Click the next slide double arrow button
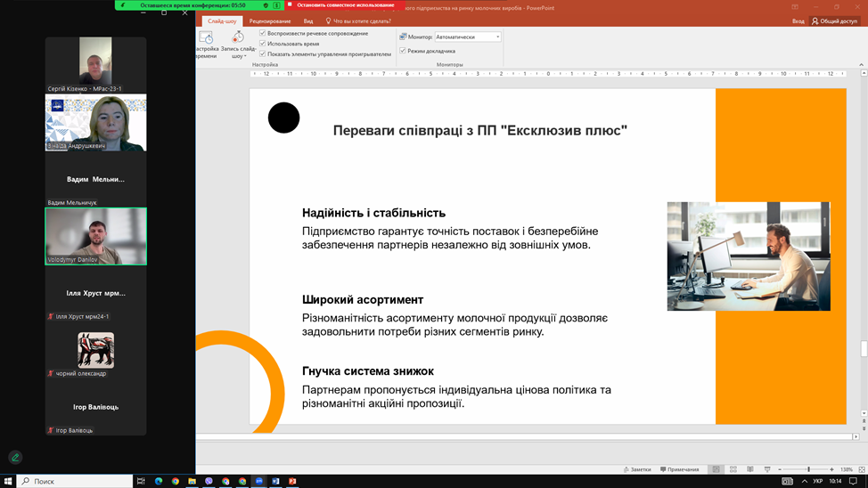The image size is (868, 488). tap(864, 429)
